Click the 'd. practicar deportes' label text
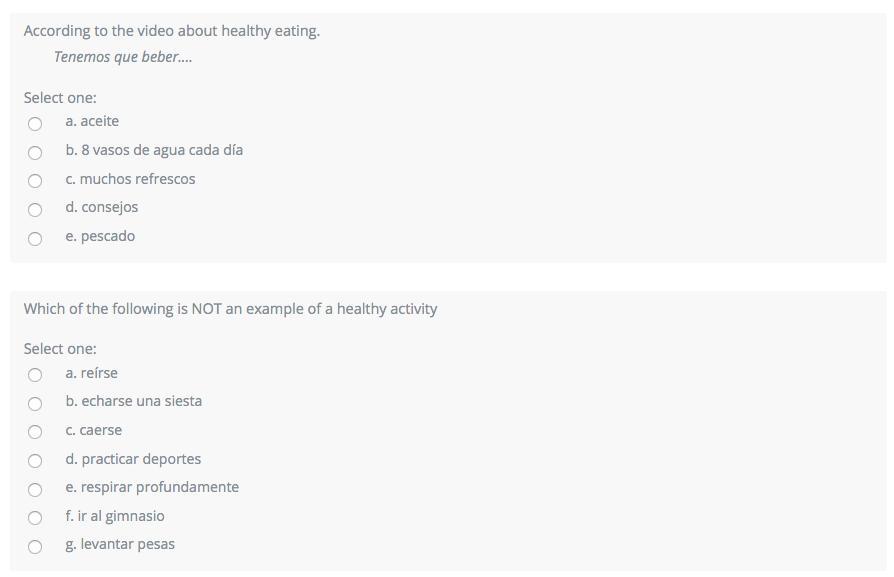The image size is (894, 577). pos(133,459)
